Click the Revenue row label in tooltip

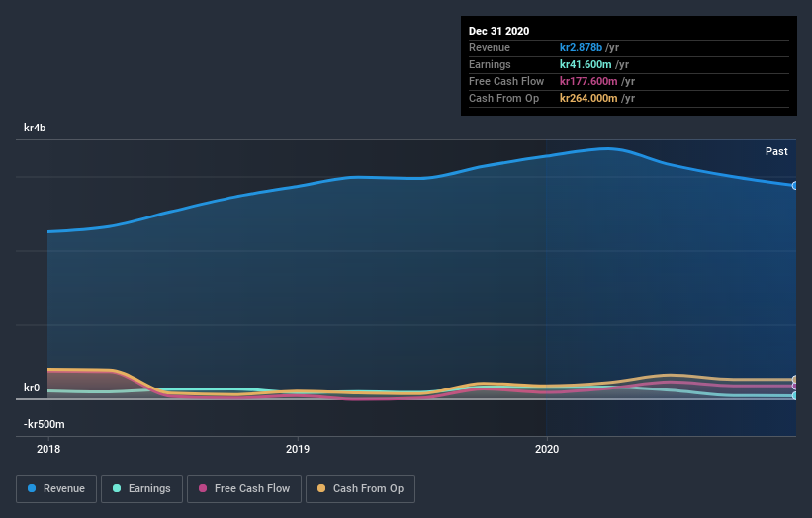(x=490, y=47)
